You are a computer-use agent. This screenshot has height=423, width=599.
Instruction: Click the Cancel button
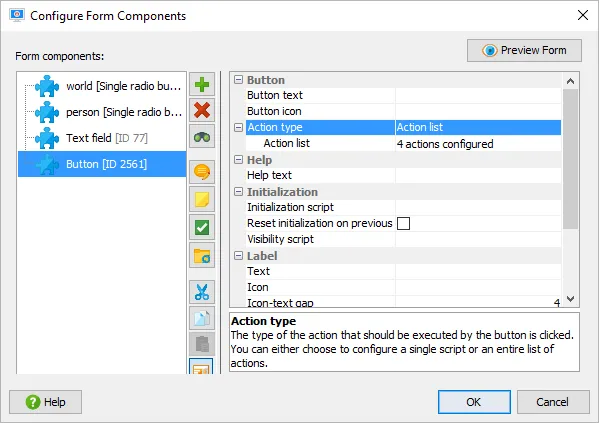[553, 402]
